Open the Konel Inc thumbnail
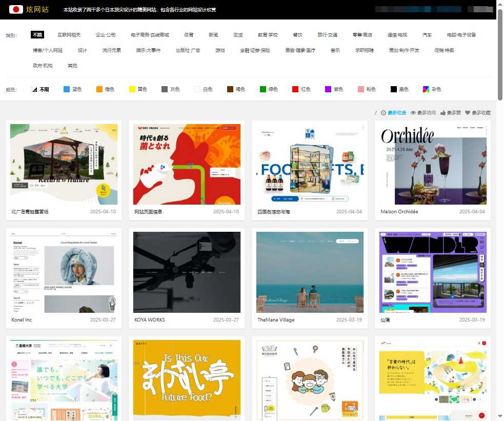Viewport: 504px width, 421px height. click(64, 272)
